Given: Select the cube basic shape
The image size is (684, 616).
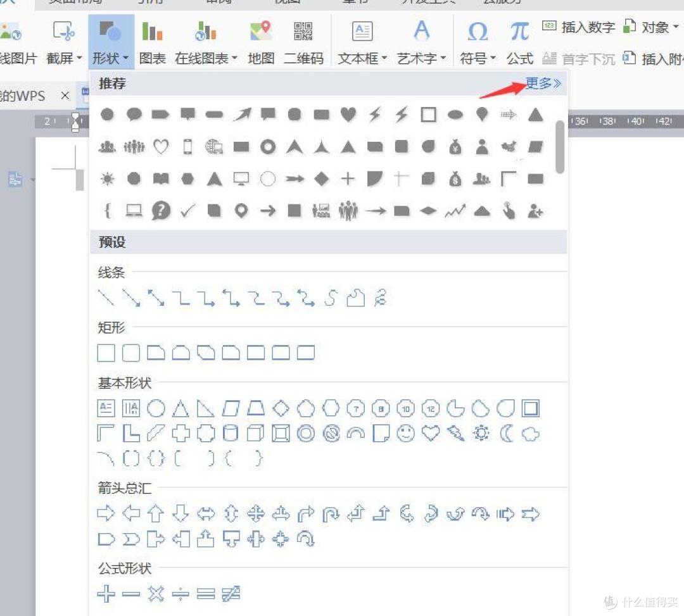Looking at the screenshot, I should 255,433.
